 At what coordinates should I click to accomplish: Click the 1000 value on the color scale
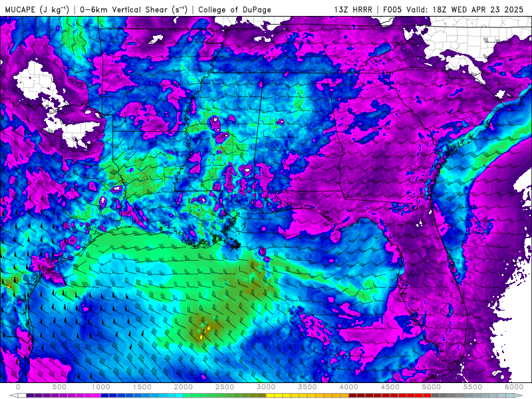[101, 387]
